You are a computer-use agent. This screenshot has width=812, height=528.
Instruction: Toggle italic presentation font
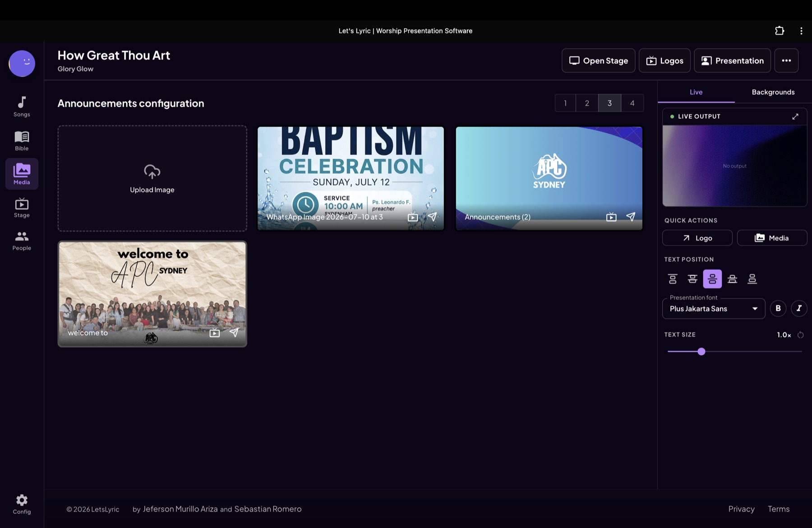[799, 308]
